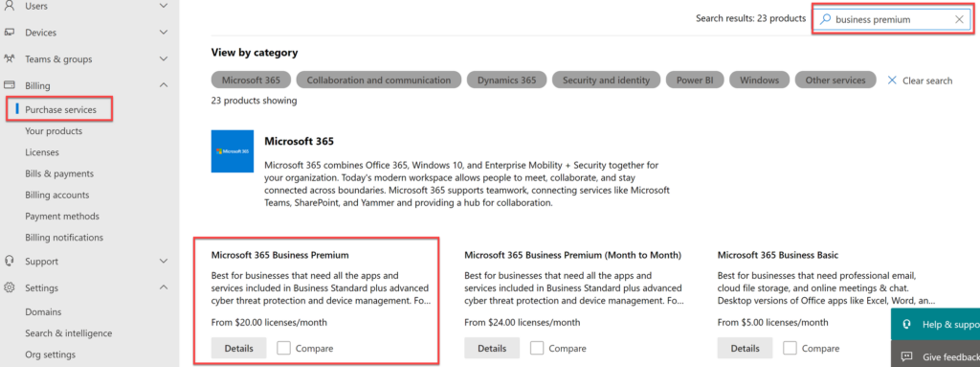Click the Teams & groups icon

click(10, 58)
